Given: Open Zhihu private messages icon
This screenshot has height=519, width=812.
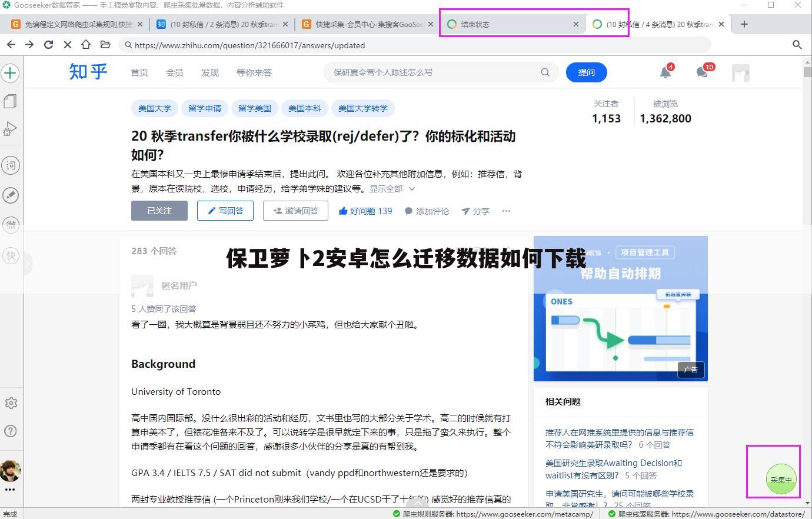Looking at the screenshot, I should [703, 72].
